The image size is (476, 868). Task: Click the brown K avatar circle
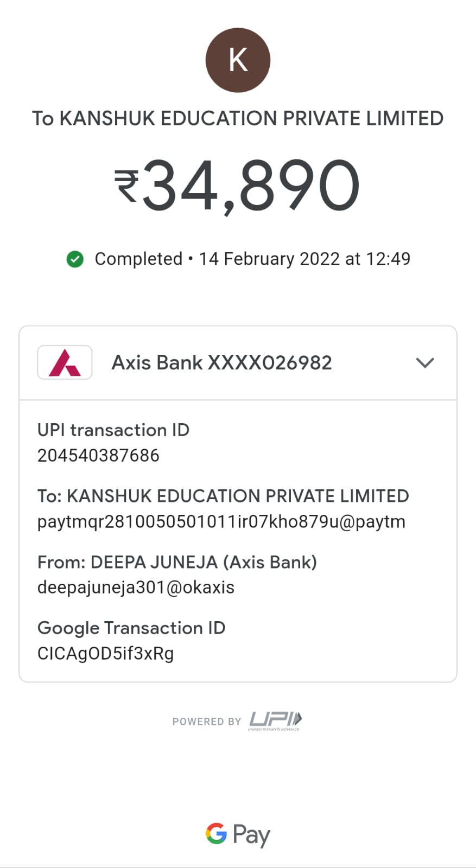point(238,60)
